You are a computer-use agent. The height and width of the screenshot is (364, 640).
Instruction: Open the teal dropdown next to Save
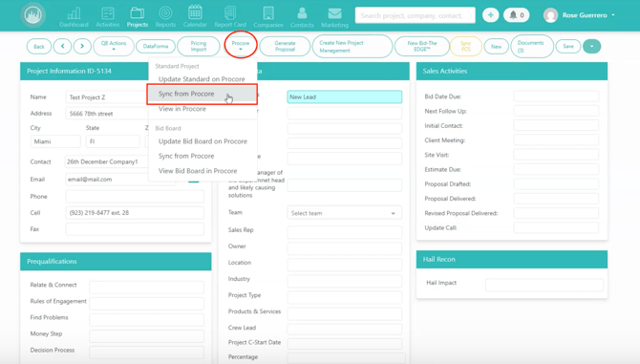(592, 46)
